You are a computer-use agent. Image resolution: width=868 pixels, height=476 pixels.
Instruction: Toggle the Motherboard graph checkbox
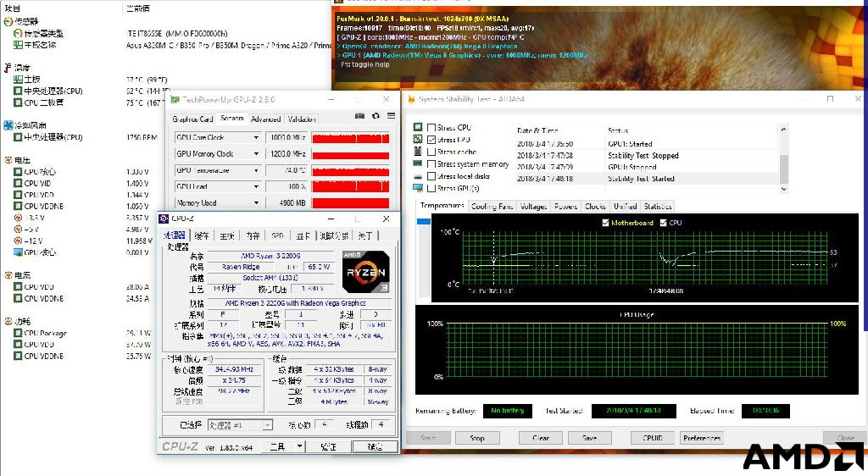point(605,223)
